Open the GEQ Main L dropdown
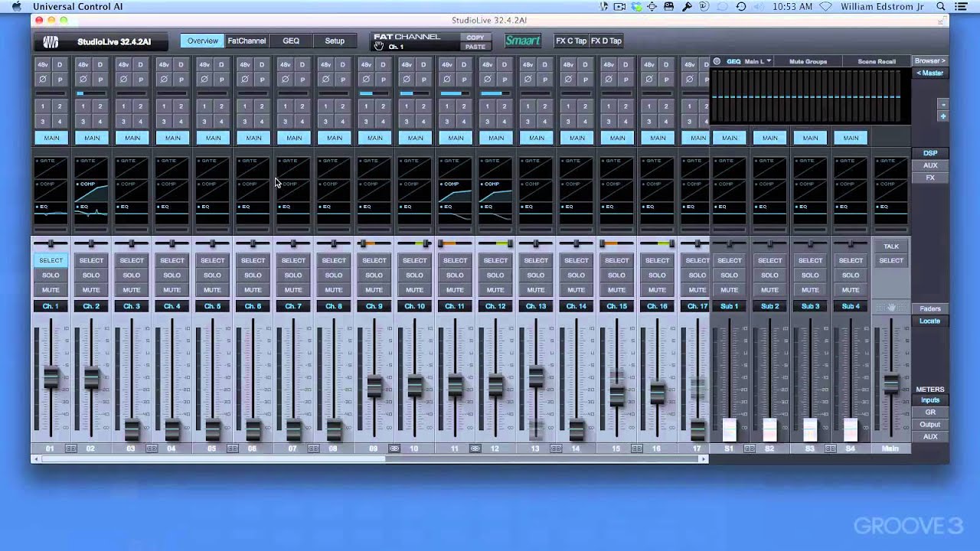This screenshot has width=980, height=551. (x=758, y=61)
